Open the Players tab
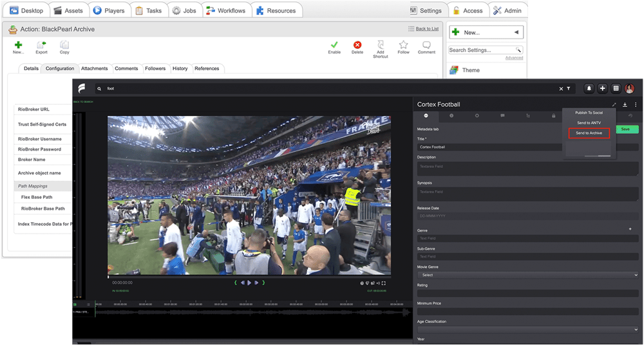The height and width of the screenshot is (345, 644). [109, 11]
